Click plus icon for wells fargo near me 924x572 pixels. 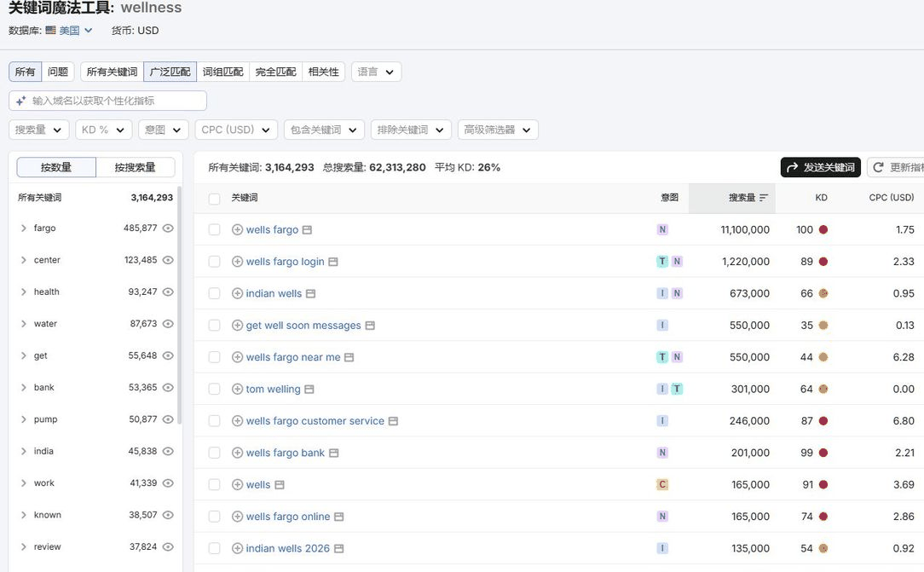tap(238, 357)
